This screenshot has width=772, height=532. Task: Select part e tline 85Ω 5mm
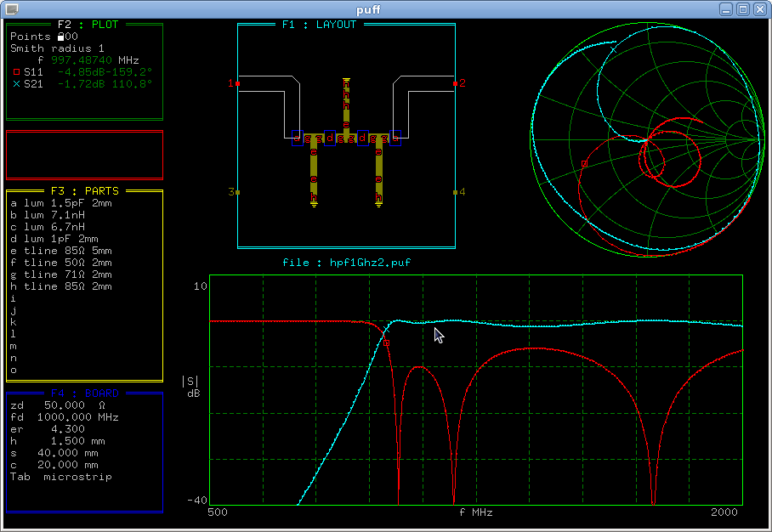pyautogui.click(x=61, y=251)
